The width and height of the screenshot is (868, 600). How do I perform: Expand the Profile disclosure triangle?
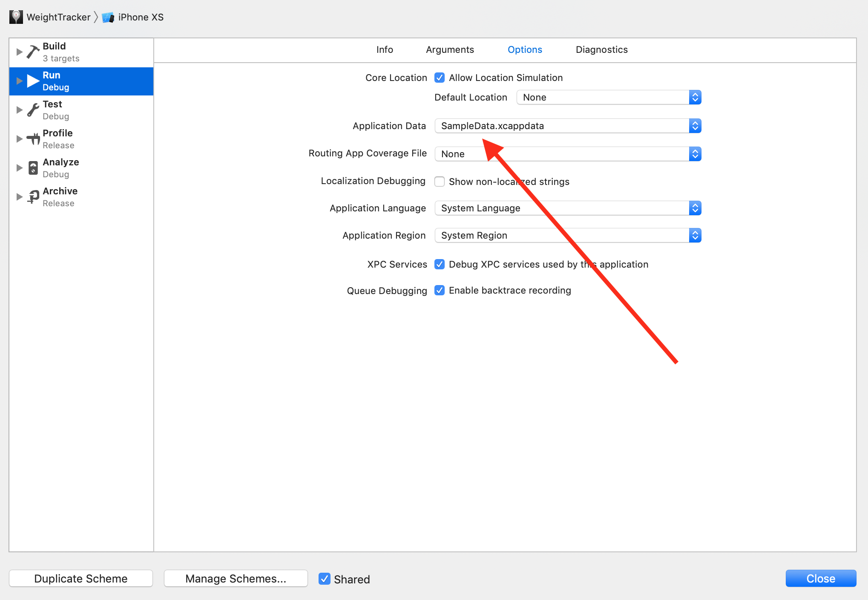pyautogui.click(x=19, y=139)
